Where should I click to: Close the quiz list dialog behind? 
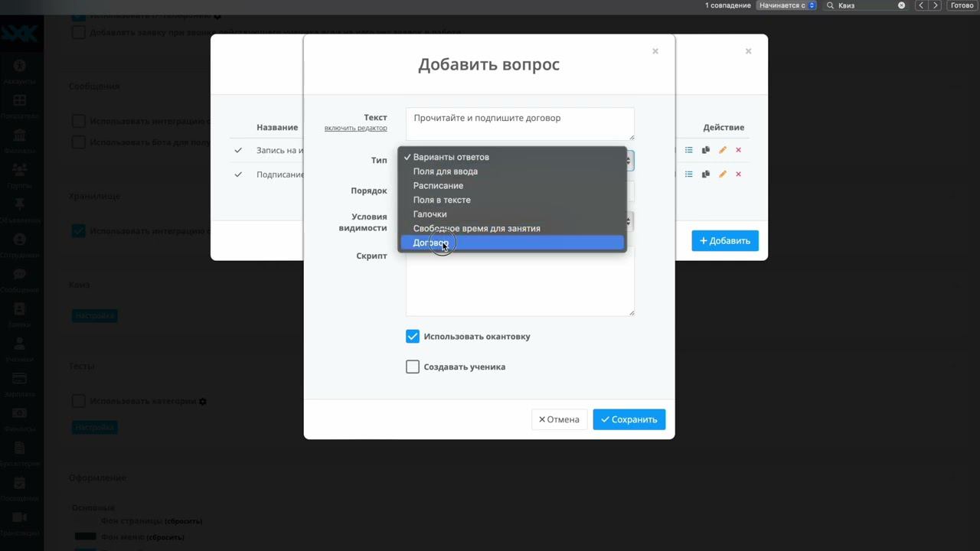click(748, 51)
